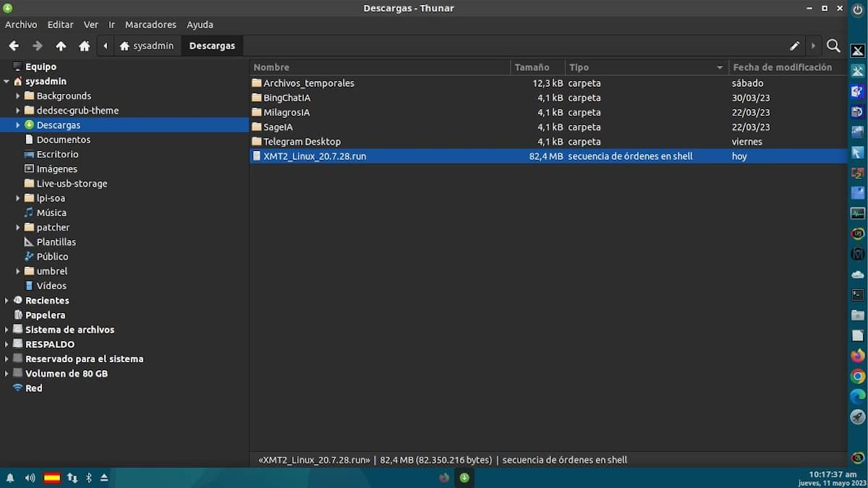Click Firefox window button in bottom taskbar

[x=444, y=478]
